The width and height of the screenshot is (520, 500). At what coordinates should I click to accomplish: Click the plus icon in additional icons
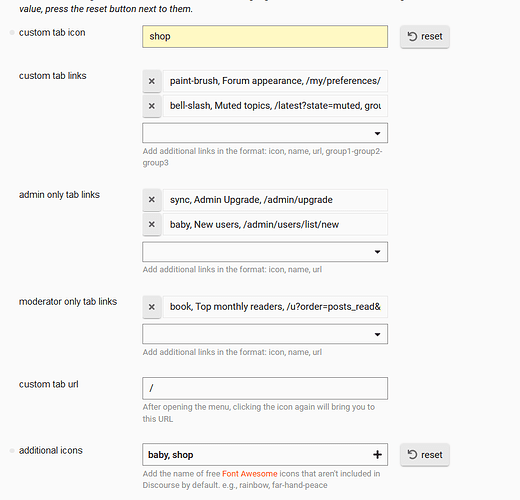(377, 454)
